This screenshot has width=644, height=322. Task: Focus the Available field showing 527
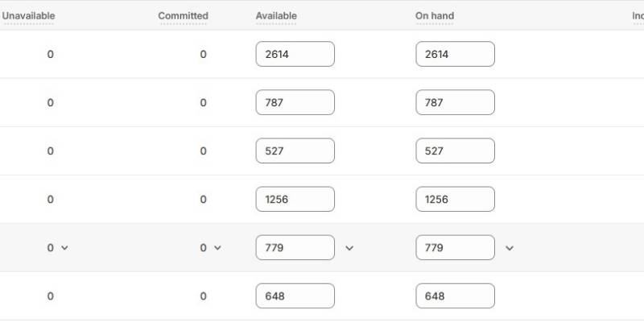295,151
